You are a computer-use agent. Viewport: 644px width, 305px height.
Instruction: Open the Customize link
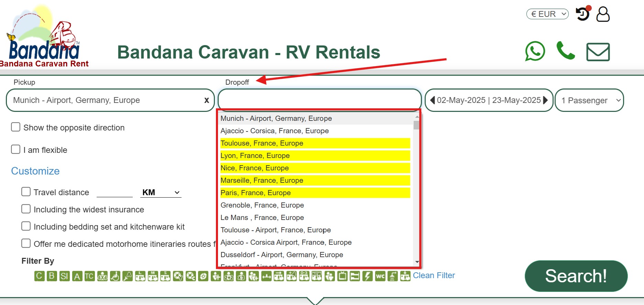[x=35, y=171]
